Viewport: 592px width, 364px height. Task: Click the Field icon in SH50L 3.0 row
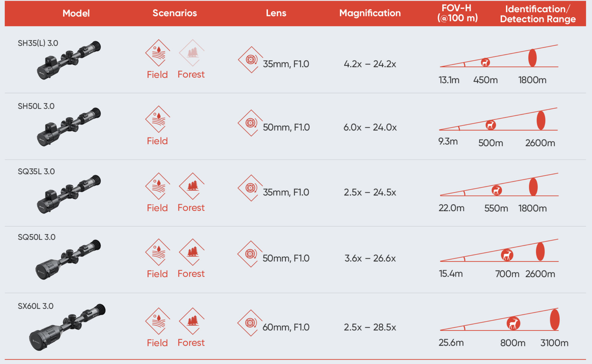pyautogui.click(x=158, y=119)
